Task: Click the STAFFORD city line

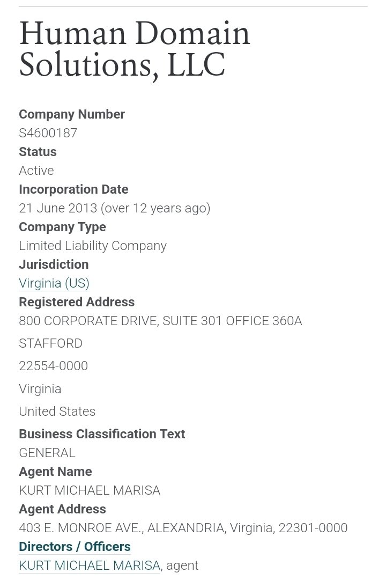Action: (x=50, y=343)
